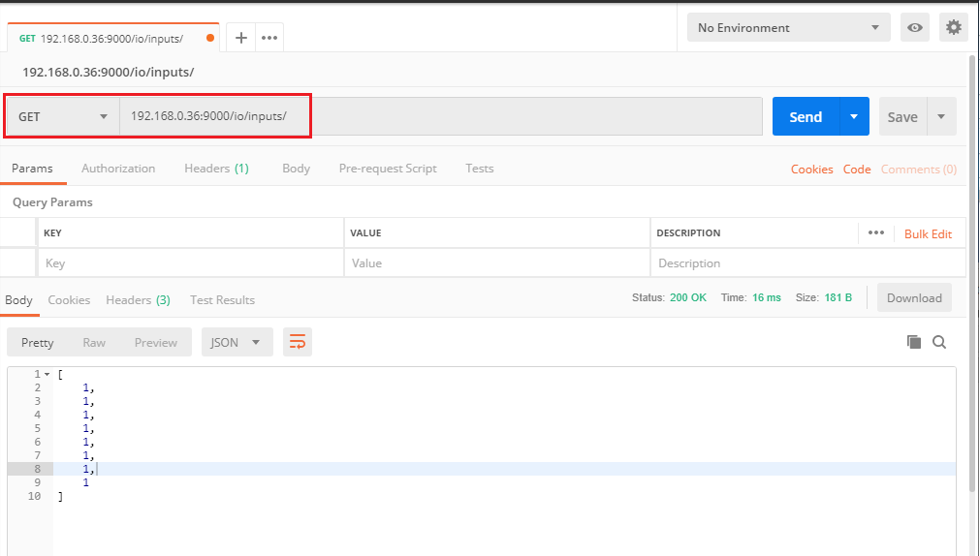Screen dimensions: 980x556
Task: Open the Pre-request Script tab
Action: [388, 168]
